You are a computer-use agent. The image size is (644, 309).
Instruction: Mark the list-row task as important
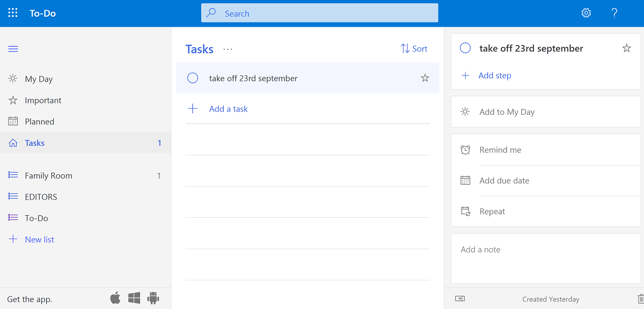coord(425,78)
